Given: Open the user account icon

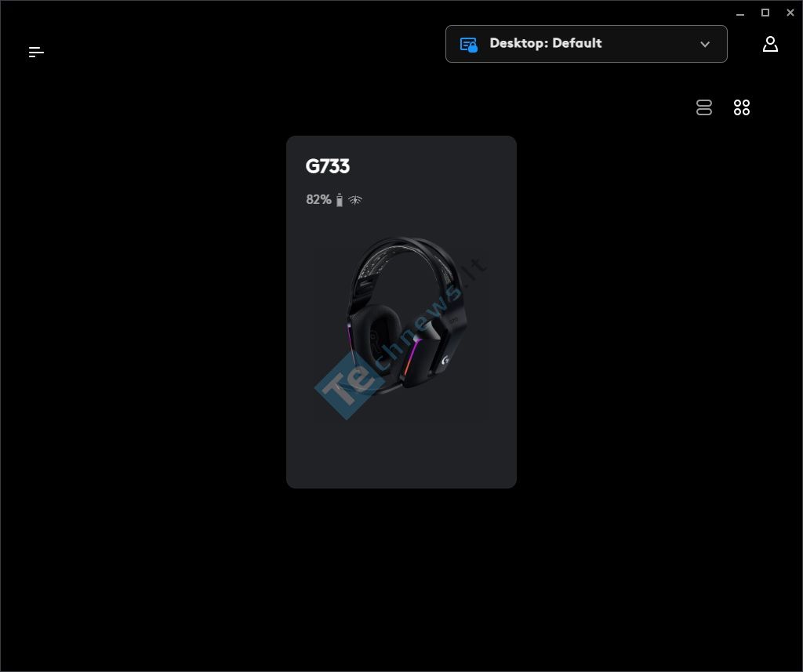Looking at the screenshot, I should (x=770, y=44).
